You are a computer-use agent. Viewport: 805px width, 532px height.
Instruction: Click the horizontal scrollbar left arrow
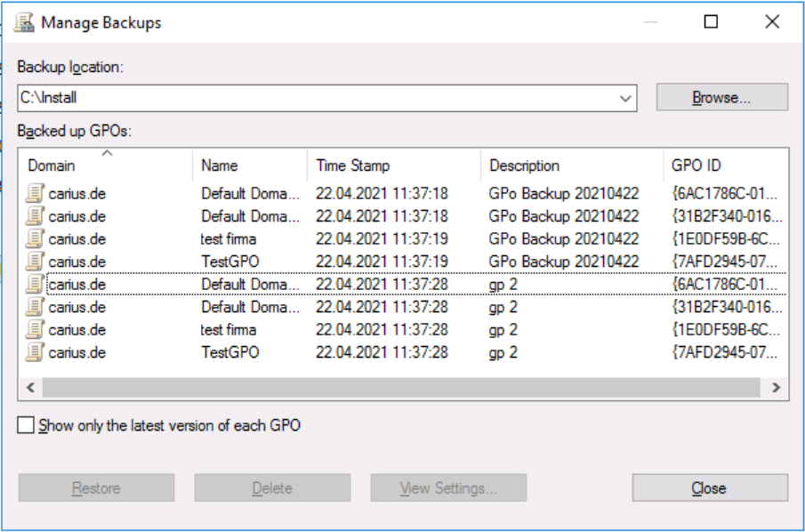[31, 387]
